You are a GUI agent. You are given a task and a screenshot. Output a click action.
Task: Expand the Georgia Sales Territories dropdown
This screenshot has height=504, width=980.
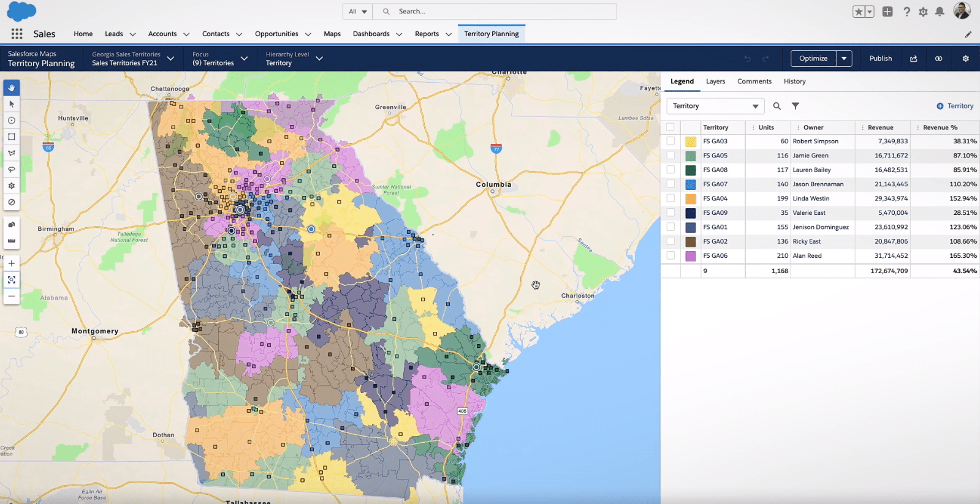(x=170, y=59)
